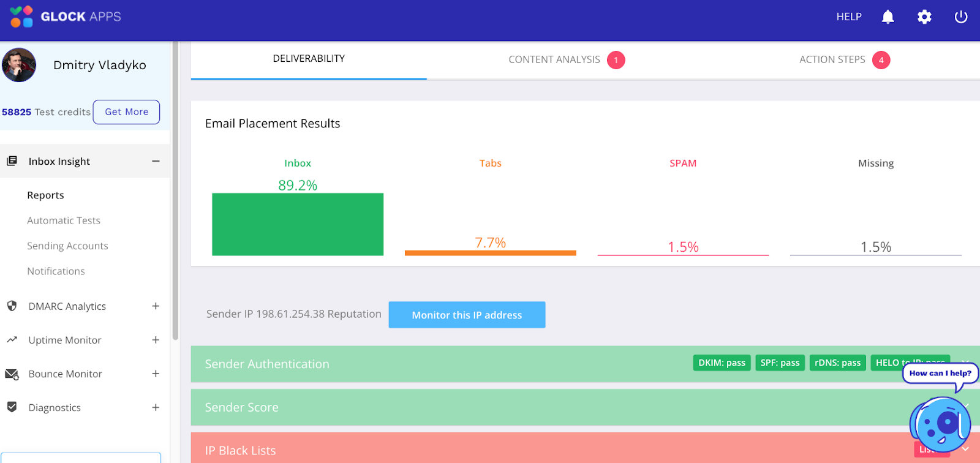Open Notifications in sidebar
Screen dimensions: 980x463
pos(56,271)
